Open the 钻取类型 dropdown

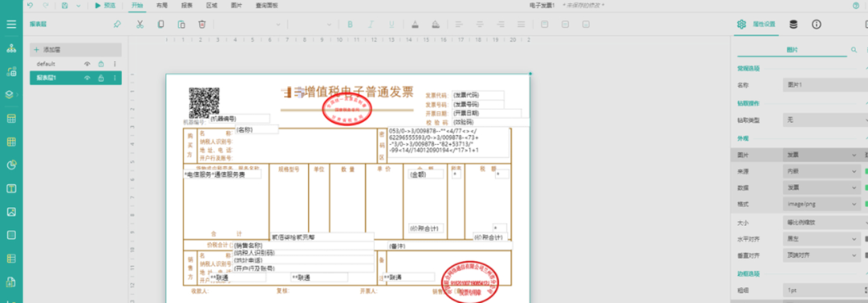pos(821,119)
